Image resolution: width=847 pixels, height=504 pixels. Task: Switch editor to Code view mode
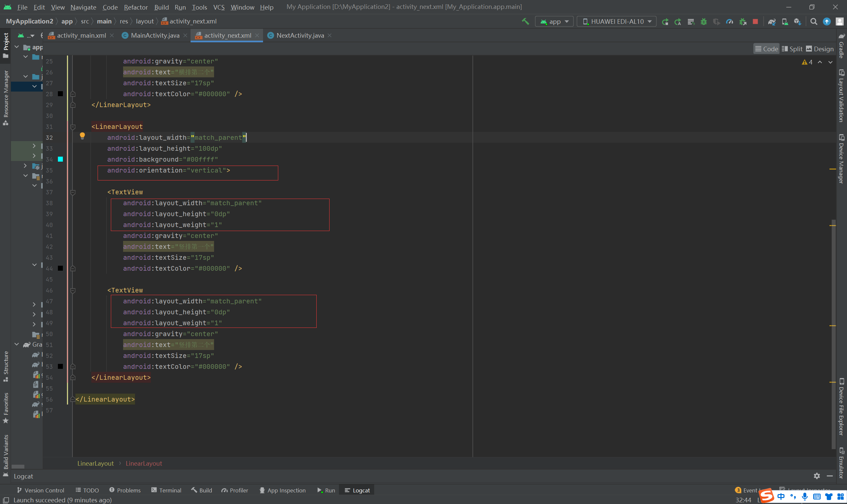[x=767, y=49]
